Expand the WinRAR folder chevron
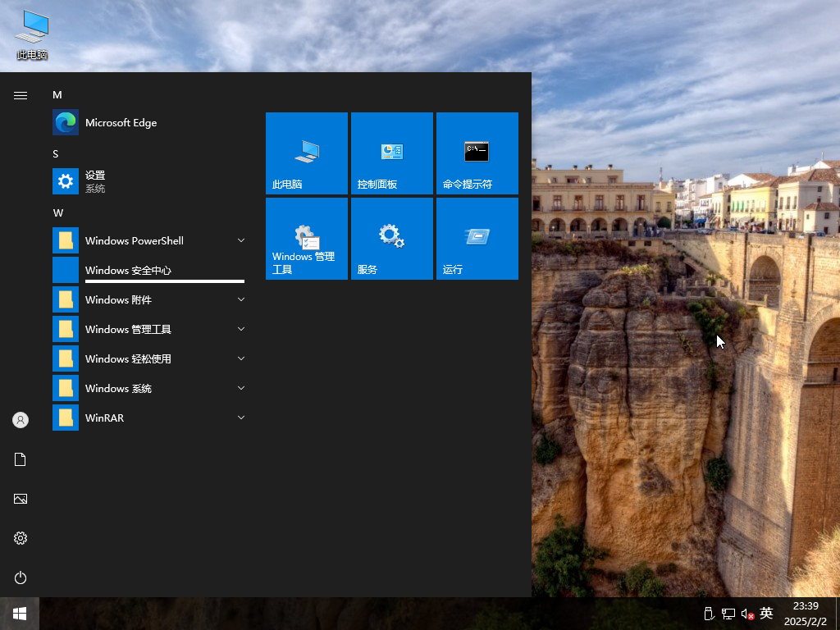This screenshot has height=630, width=840. pos(241,418)
